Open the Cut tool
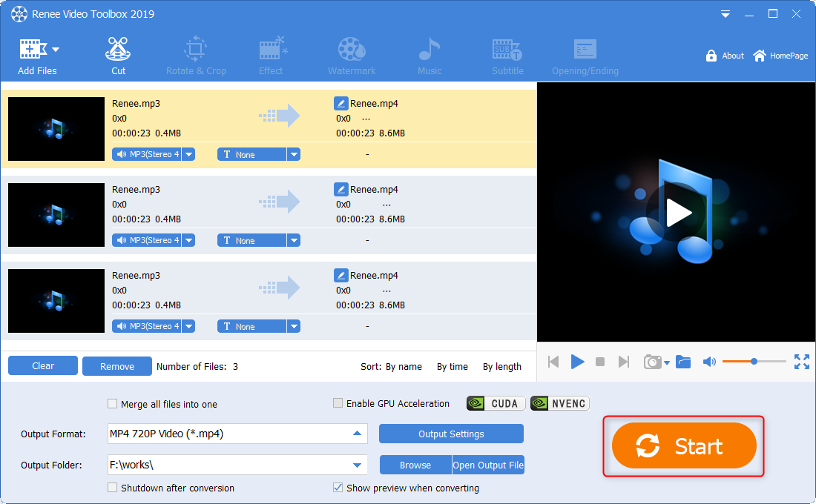816x504 pixels. point(118,56)
